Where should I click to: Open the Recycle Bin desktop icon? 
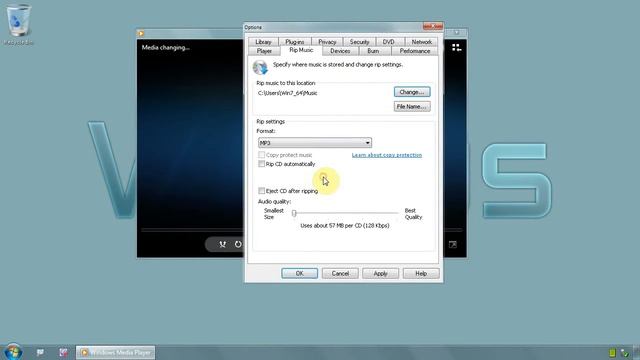point(18,24)
